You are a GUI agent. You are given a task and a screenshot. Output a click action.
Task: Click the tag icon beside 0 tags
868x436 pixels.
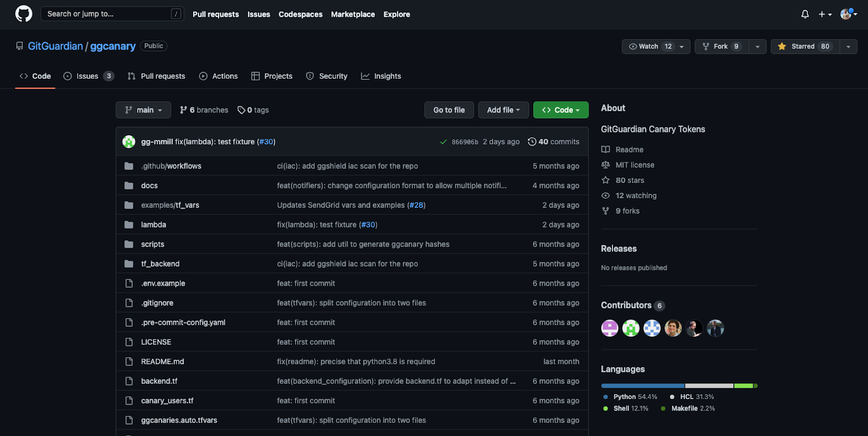coord(241,110)
